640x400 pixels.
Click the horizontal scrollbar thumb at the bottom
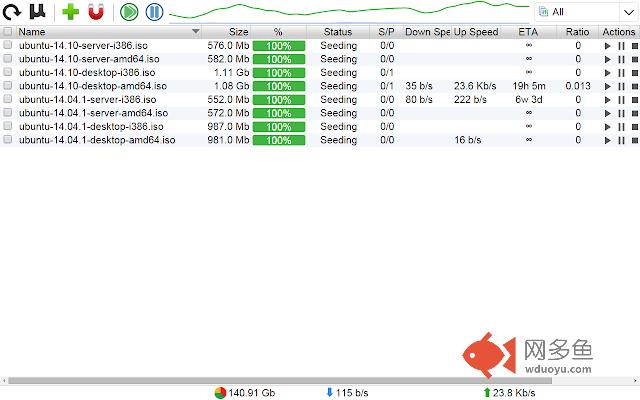(280, 381)
